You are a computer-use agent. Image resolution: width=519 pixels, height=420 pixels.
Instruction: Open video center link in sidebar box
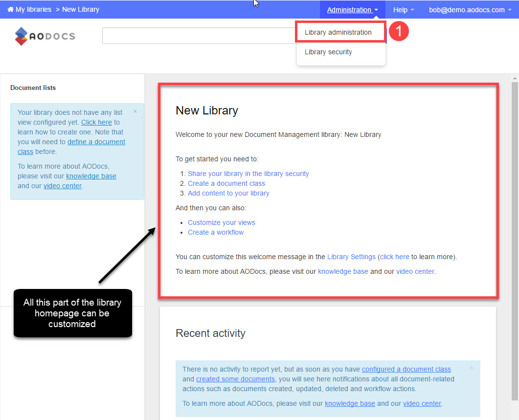[x=63, y=186]
